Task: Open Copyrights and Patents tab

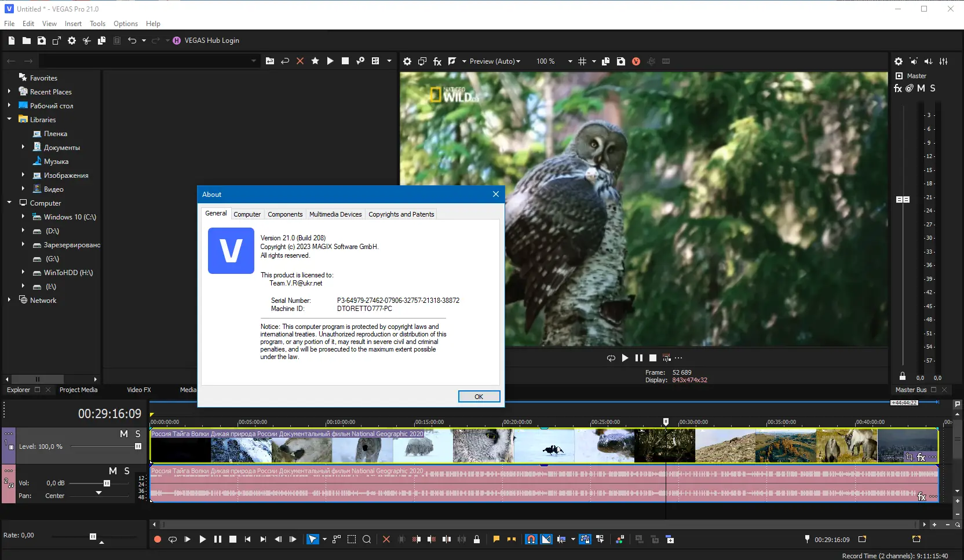Action: pyautogui.click(x=401, y=214)
